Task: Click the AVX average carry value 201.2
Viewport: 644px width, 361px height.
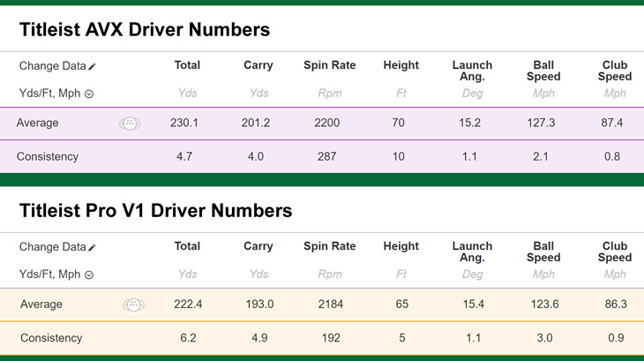Action: pos(256,123)
